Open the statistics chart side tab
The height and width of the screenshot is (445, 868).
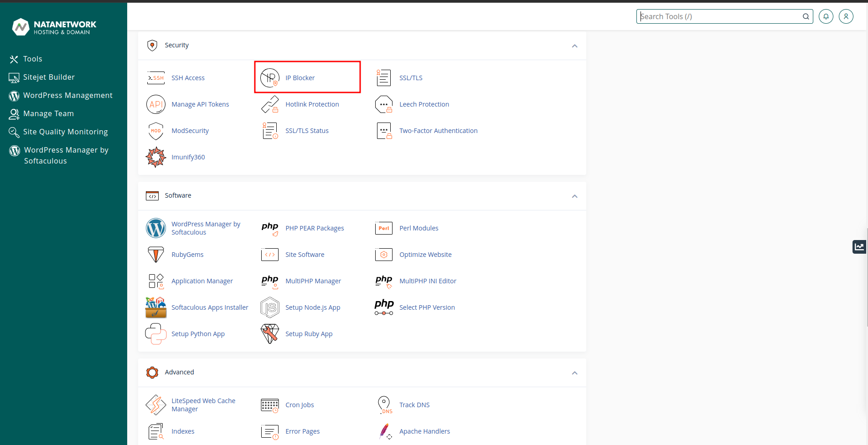[x=859, y=246]
